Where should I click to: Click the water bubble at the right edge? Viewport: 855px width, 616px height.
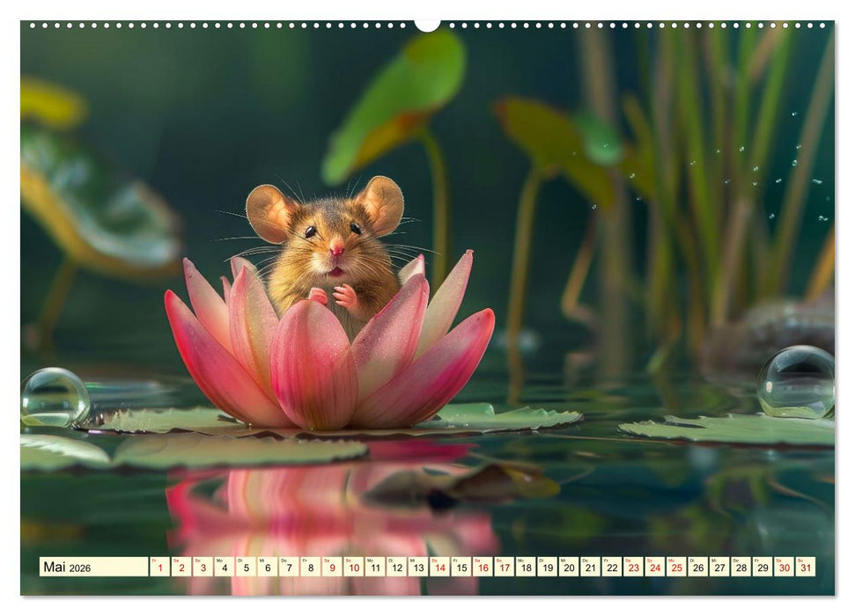(796, 382)
